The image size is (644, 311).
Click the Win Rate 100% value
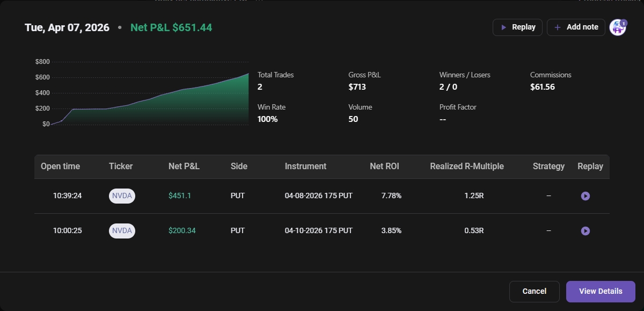pyautogui.click(x=268, y=119)
